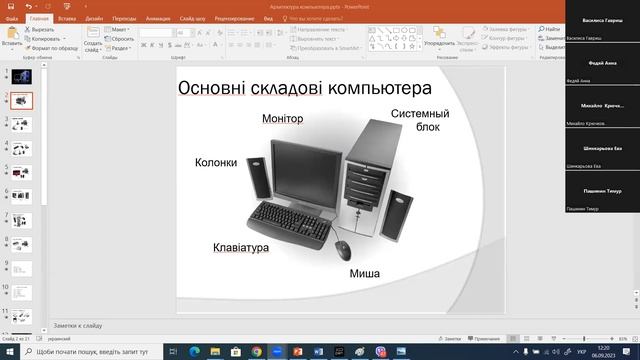Open Контур фигуры shape outline
This screenshot has width=640, height=360.
(504, 38)
